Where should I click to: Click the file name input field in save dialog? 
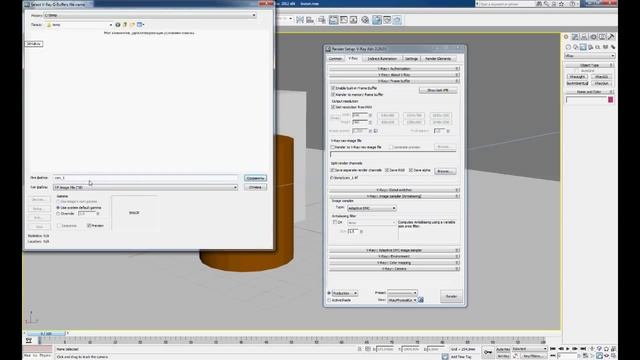click(145, 178)
